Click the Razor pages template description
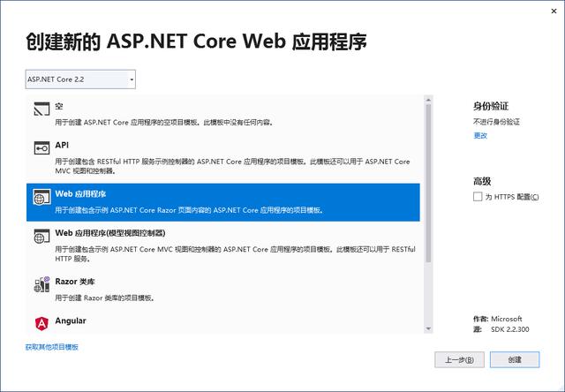Image resolution: width=565 pixels, height=392 pixels. pos(189,210)
